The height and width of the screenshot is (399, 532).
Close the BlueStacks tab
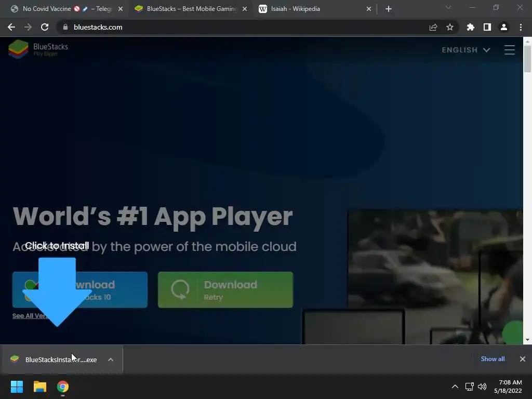(x=245, y=9)
